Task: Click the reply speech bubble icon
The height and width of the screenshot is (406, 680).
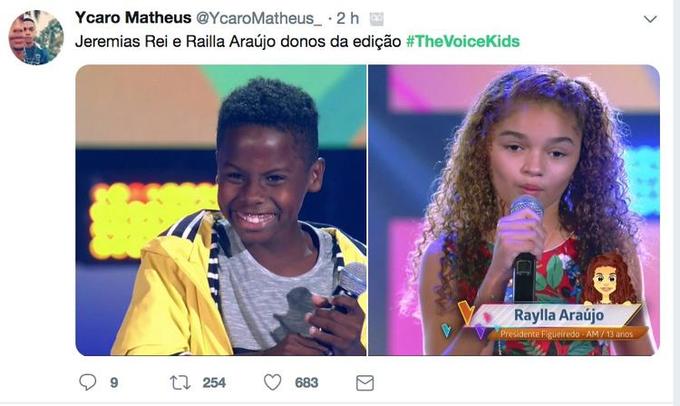Action: (88, 382)
